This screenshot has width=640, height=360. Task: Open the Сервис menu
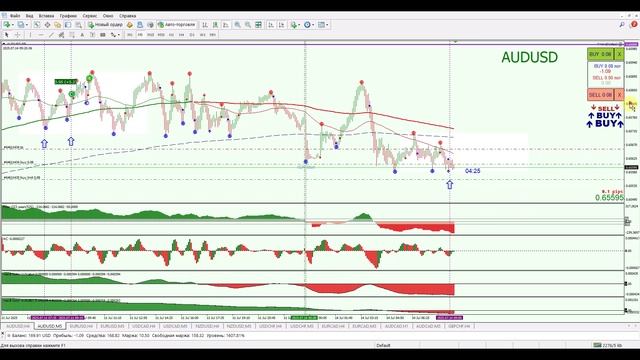pos(90,16)
